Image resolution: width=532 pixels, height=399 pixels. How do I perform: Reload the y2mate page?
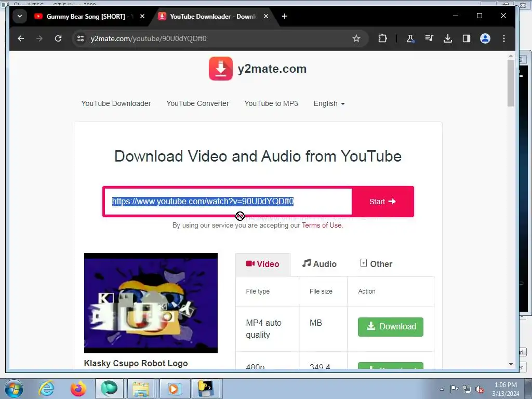[58, 38]
